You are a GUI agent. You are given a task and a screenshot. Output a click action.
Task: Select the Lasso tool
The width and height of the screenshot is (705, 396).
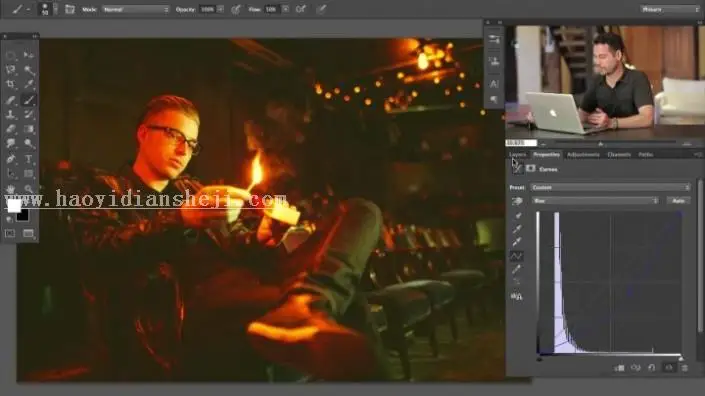11,70
